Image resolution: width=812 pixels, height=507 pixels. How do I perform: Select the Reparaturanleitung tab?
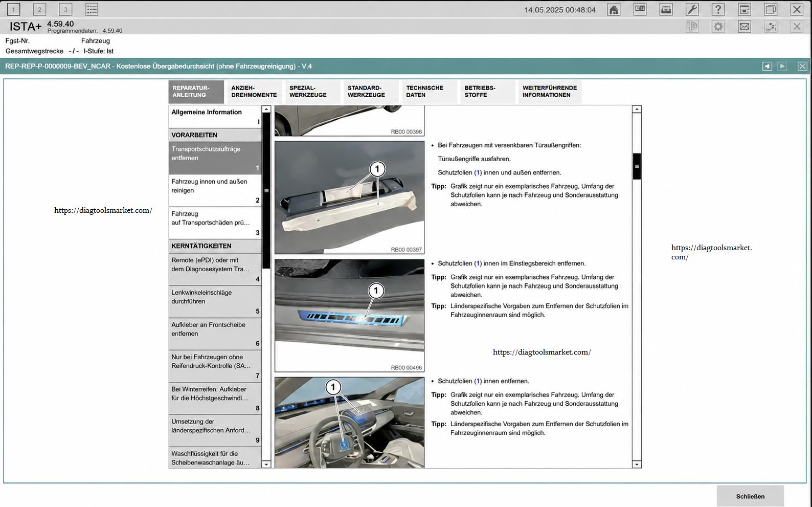(x=196, y=92)
